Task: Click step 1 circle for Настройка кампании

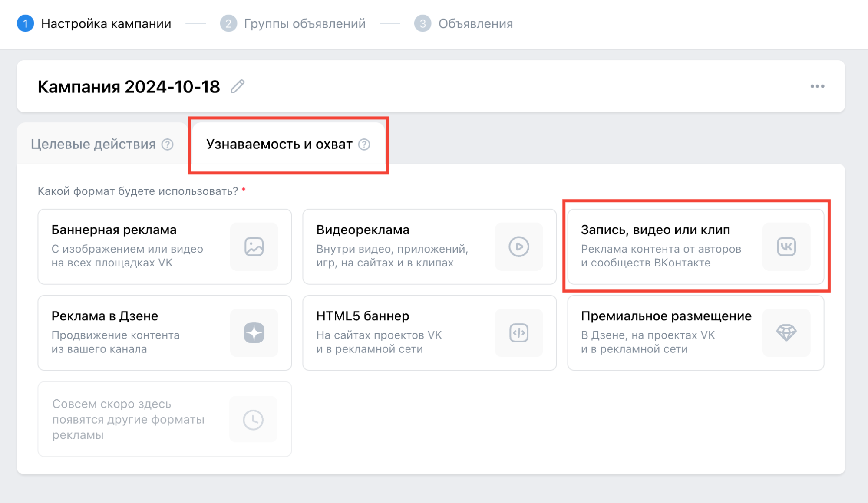Action: click(25, 23)
